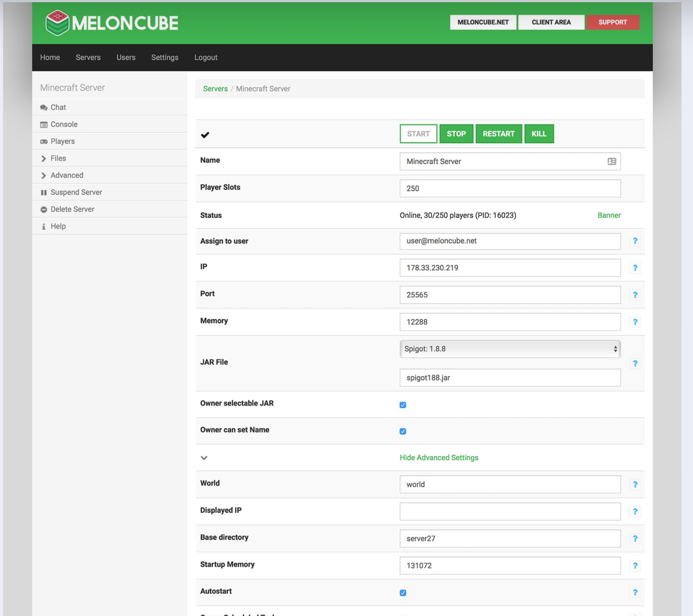
Task: Click the Player Slots input field
Action: point(510,189)
